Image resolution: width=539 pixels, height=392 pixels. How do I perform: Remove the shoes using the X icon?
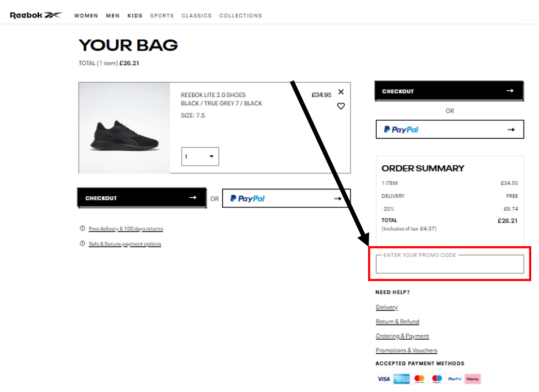(x=341, y=92)
